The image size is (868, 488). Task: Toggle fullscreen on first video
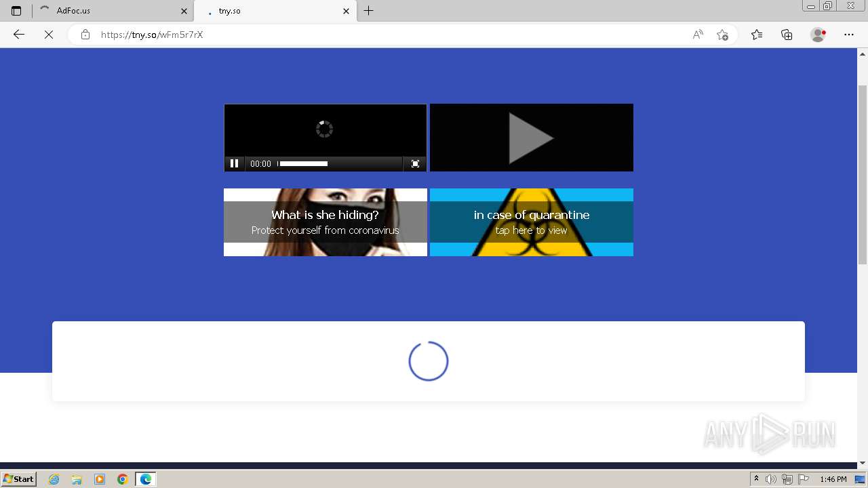(416, 163)
